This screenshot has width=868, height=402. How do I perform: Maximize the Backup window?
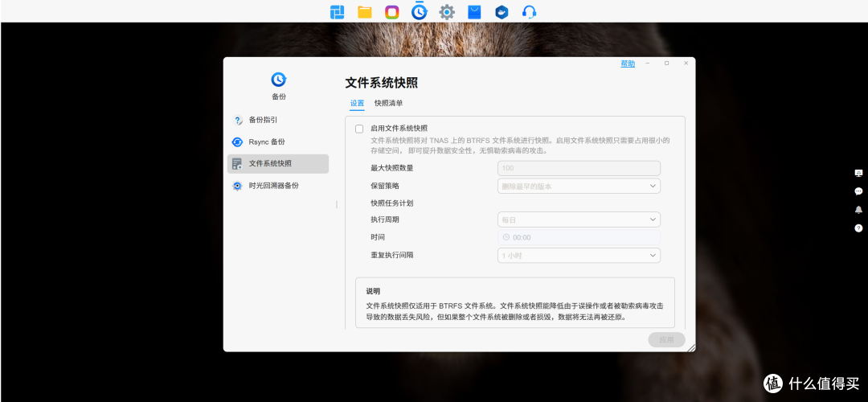[666, 64]
